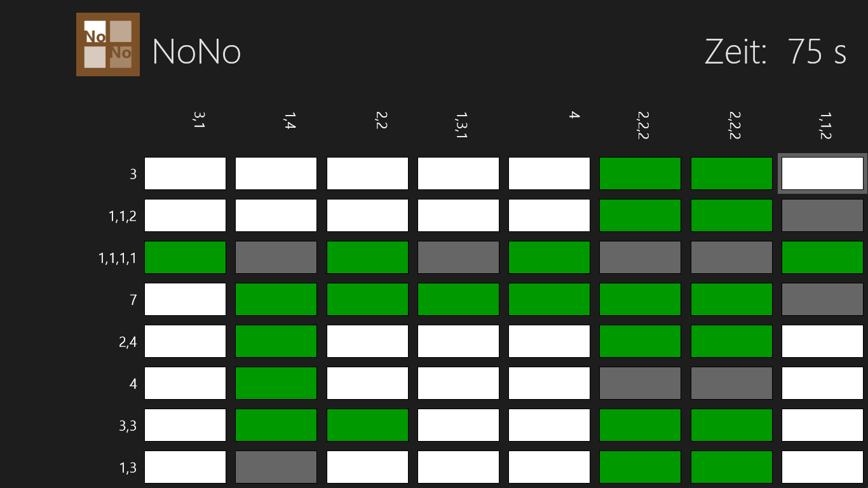868x488 pixels.
Task: Toggle green cell in row 3,3, column 2,2
Action: (x=367, y=425)
